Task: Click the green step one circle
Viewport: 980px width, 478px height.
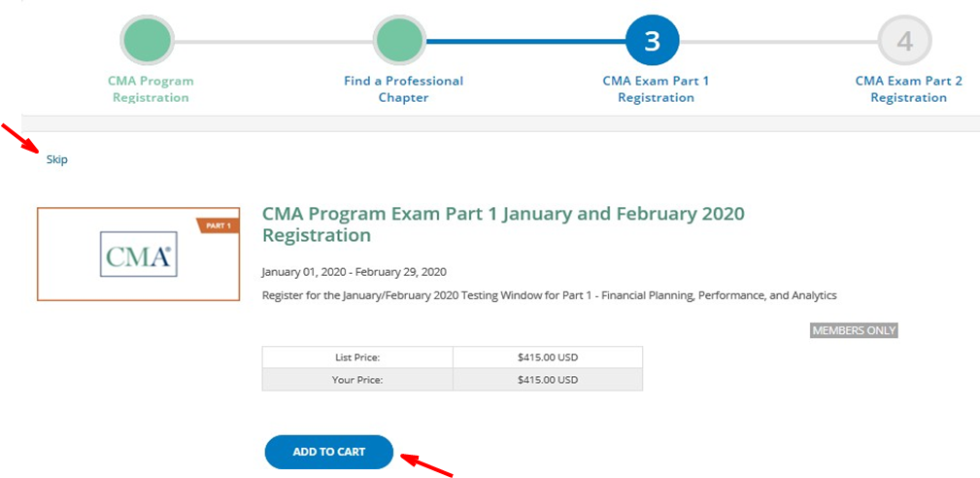Action: pos(147,41)
